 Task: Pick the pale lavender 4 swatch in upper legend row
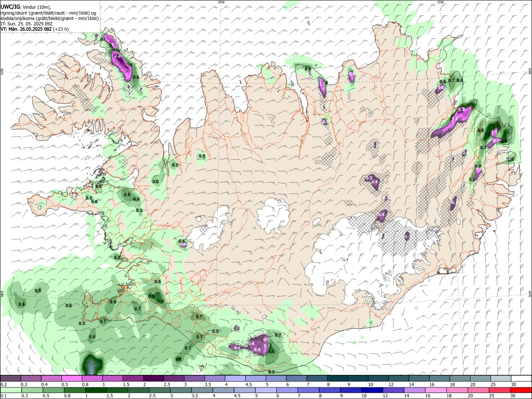(235, 379)
